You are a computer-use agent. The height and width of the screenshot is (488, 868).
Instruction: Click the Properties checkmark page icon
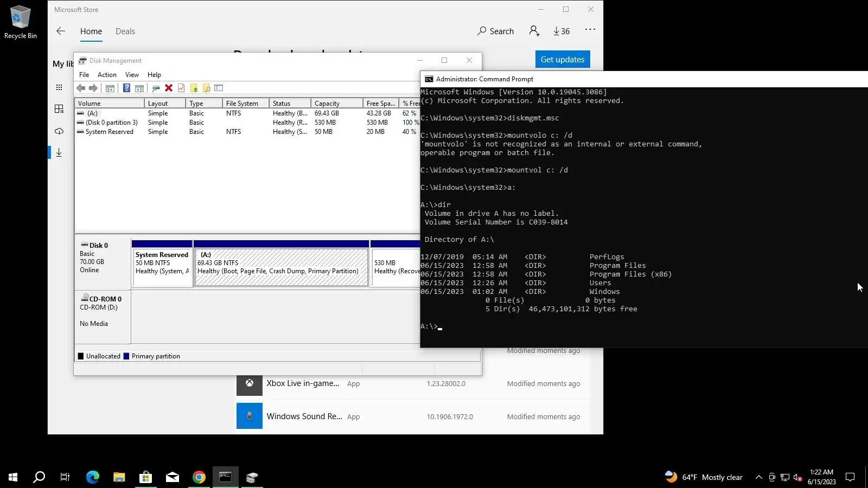pos(181,88)
